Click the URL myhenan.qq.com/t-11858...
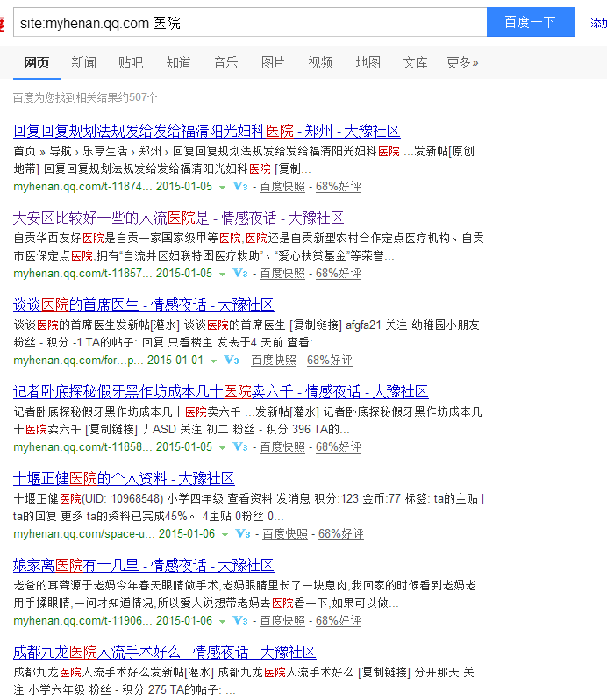The image size is (607, 700). [x=82, y=446]
